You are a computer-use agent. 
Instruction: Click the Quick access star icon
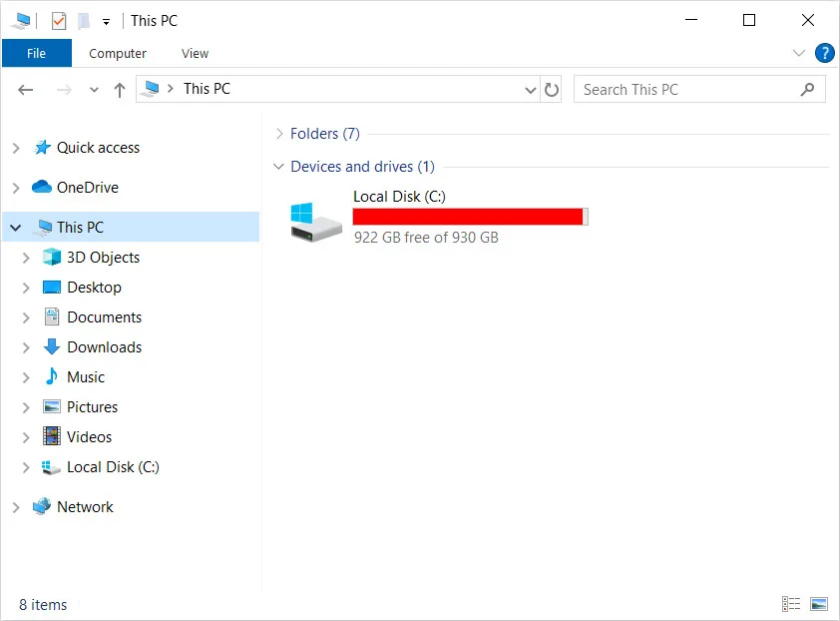click(x=42, y=147)
